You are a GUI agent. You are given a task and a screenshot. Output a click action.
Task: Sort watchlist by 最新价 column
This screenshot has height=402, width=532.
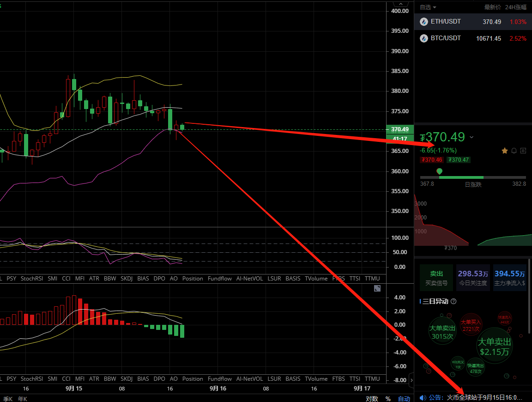tap(492, 7)
